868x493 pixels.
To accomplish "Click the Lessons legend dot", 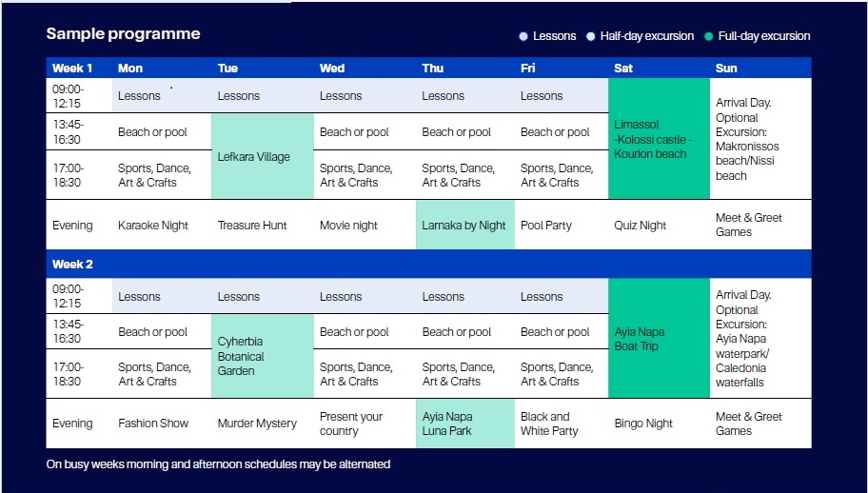I will [x=523, y=36].
